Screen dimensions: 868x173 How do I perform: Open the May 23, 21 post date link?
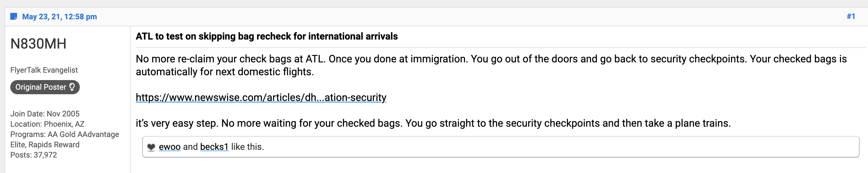click(x=59, y=16)
